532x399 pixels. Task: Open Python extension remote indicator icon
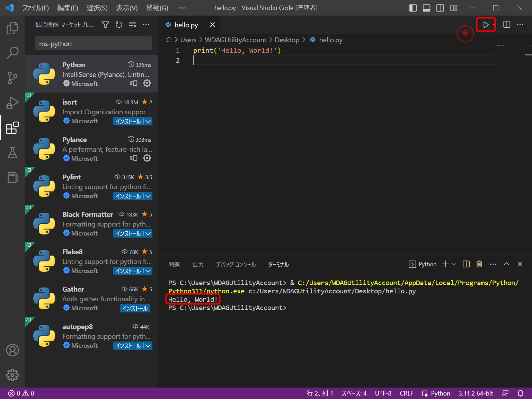pyautogui.click(x=134, y=83)
